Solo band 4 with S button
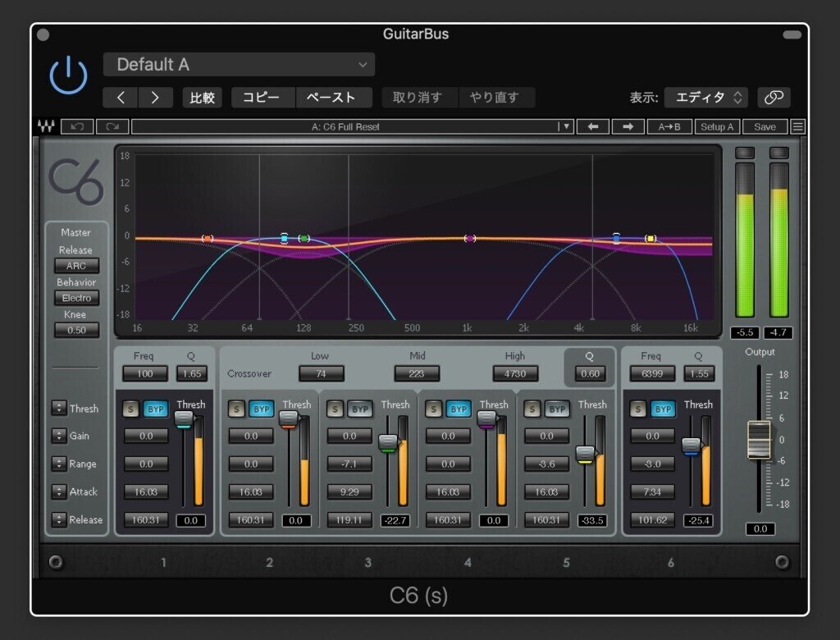The image size is (840, 640). [x=433, y=409]
